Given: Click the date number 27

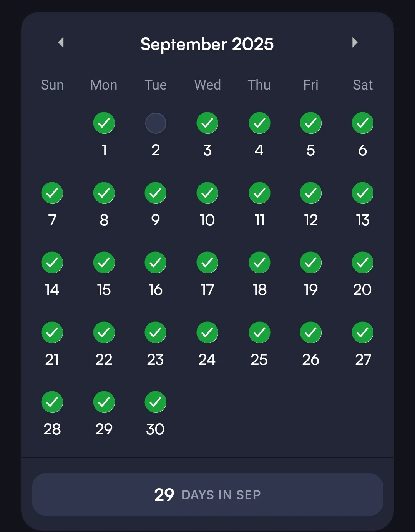Looking at the screenshot, I should (362, 360).
